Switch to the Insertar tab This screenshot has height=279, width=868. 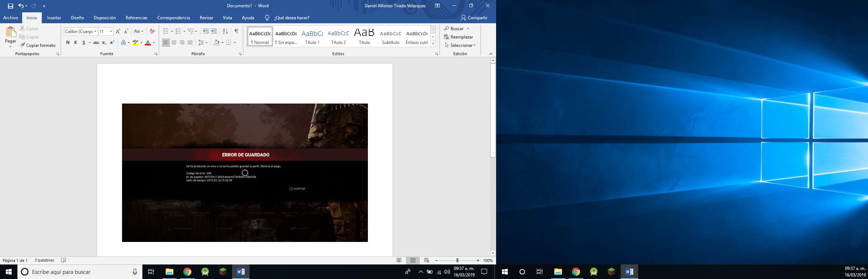click(x=54, y=18)
